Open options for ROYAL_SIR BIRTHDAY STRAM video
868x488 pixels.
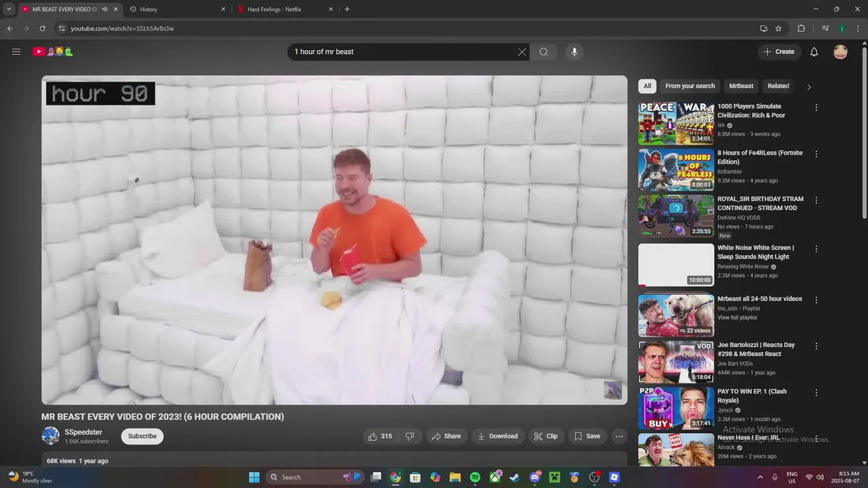click(x=816, y=200)
